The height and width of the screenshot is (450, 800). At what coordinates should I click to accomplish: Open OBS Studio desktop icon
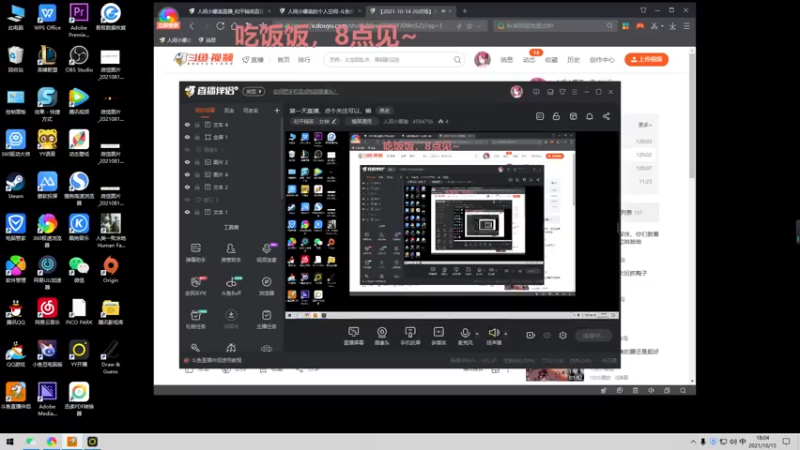79,59
